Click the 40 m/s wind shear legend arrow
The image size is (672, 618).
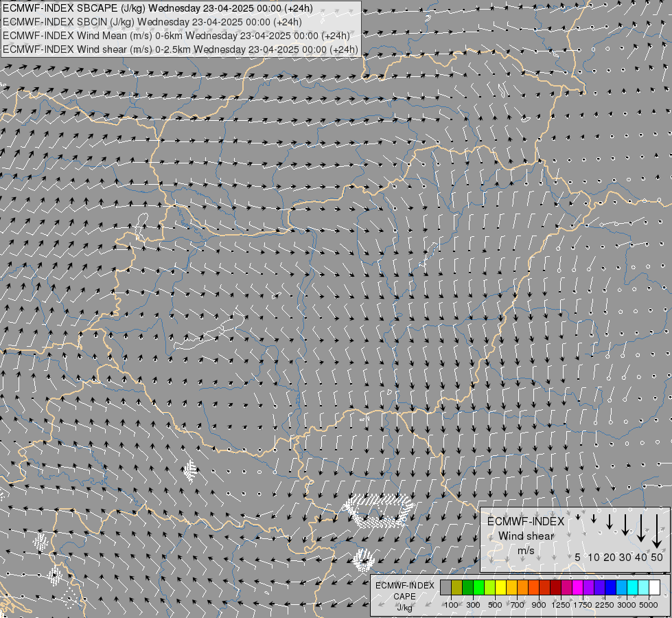tap(640, 528)
